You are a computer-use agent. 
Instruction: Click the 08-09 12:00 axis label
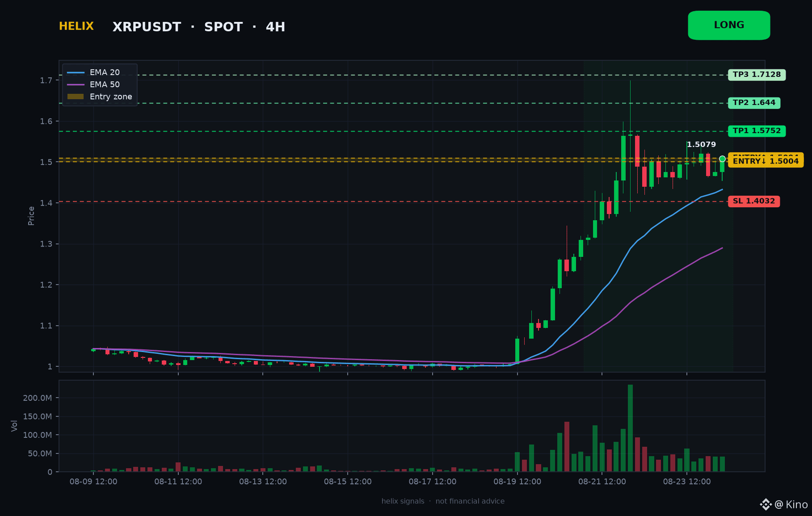point(93,482)
